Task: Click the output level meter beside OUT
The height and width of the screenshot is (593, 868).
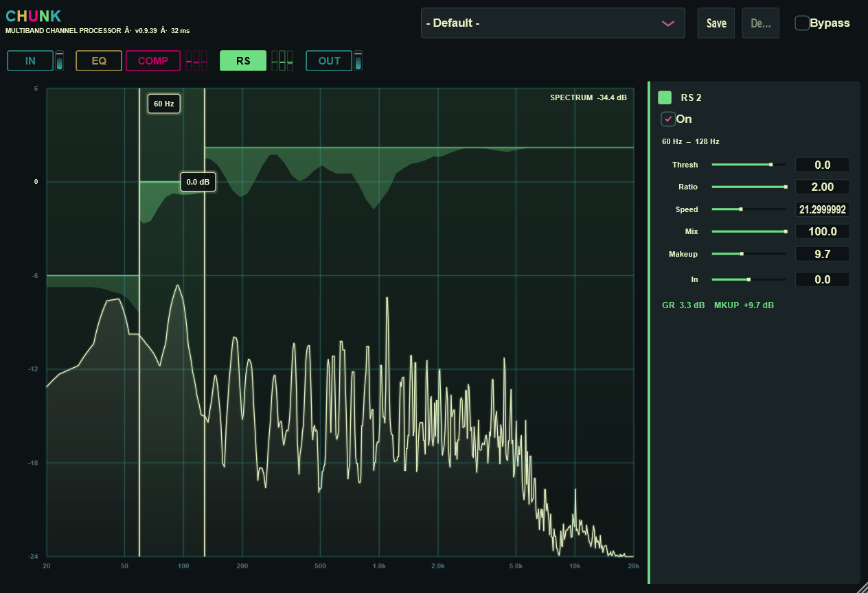Action: [358, 60]
